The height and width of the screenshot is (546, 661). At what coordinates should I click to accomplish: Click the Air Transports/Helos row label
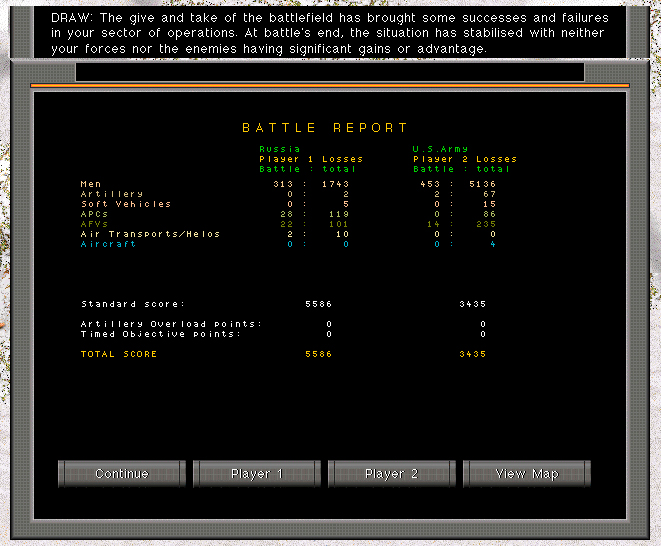point(150,234)
